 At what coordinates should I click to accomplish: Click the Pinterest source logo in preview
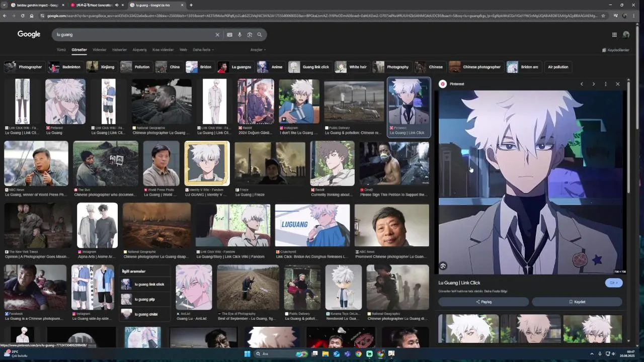click(x=443, y=84)
